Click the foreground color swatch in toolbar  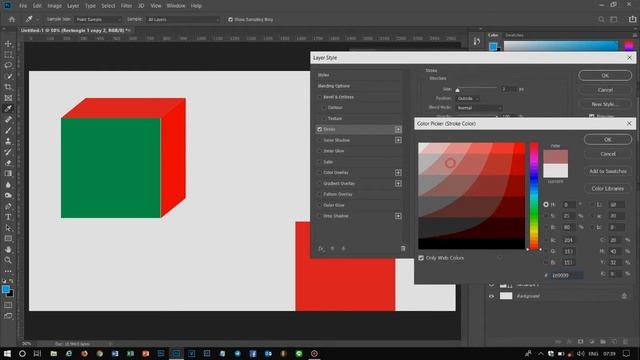[6, 289]
